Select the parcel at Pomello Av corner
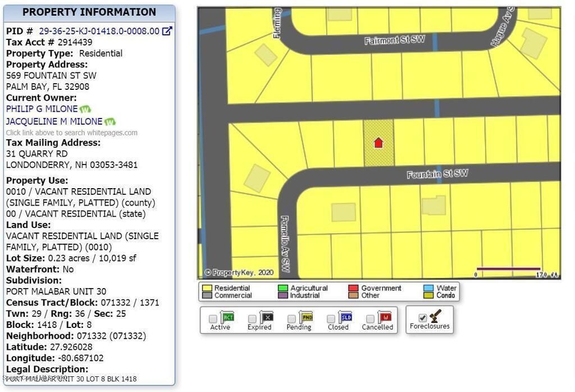575x392 pixels. (x=257, y=179)
